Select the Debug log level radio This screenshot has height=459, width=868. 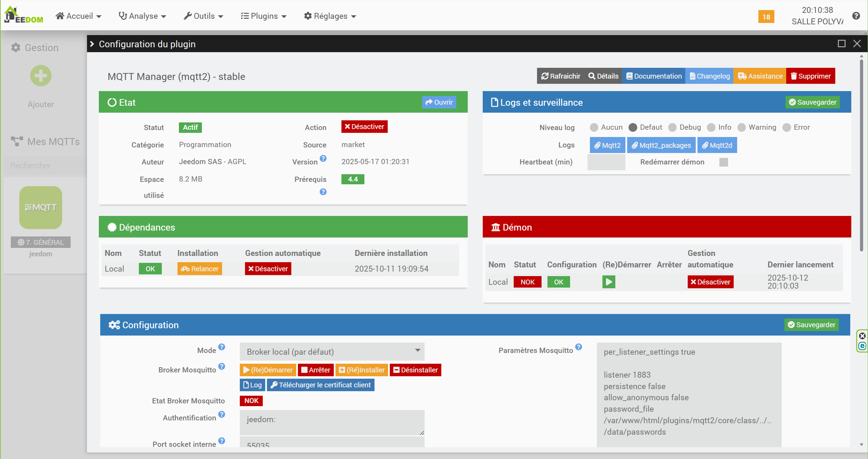(672, 128)
